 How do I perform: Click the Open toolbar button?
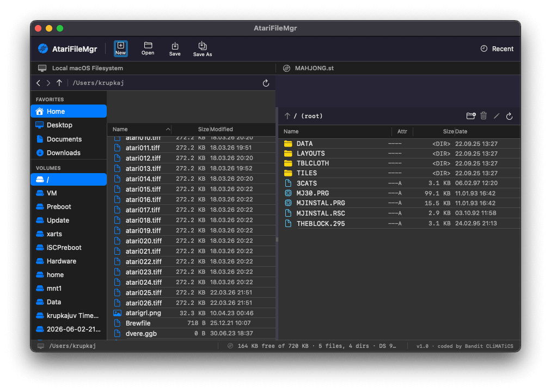click(148, 48)
